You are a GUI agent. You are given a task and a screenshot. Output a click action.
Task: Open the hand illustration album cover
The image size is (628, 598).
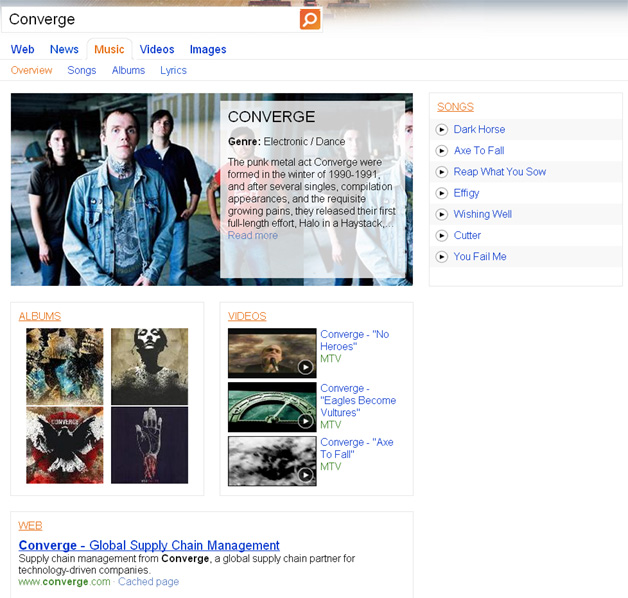coord(149,445)
